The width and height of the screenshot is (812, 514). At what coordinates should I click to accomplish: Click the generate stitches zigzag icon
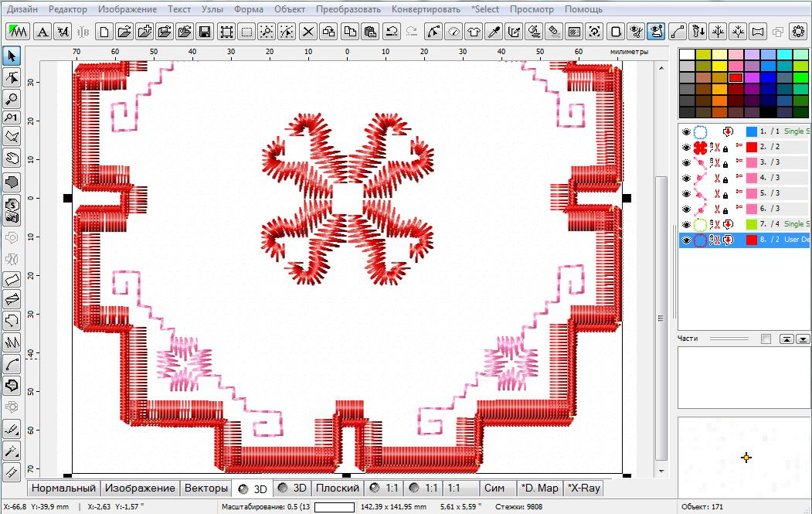click(18, 32)
